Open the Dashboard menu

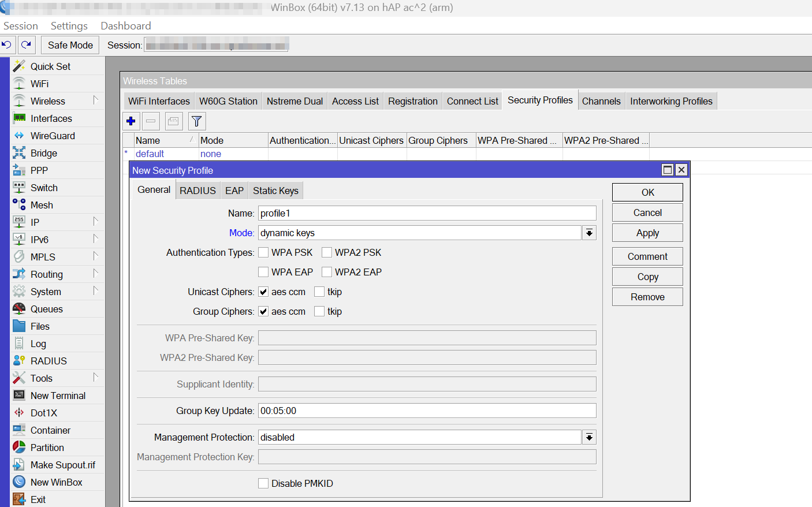tap(126, 26)
